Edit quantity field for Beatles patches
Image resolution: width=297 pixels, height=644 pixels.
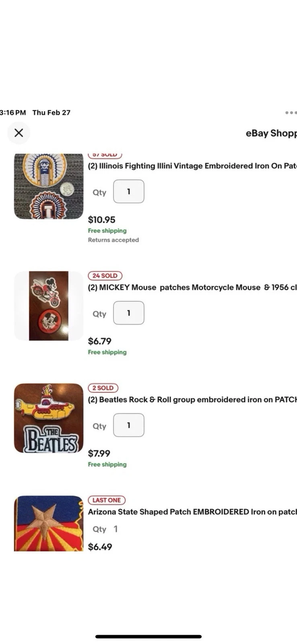point(129,425)
